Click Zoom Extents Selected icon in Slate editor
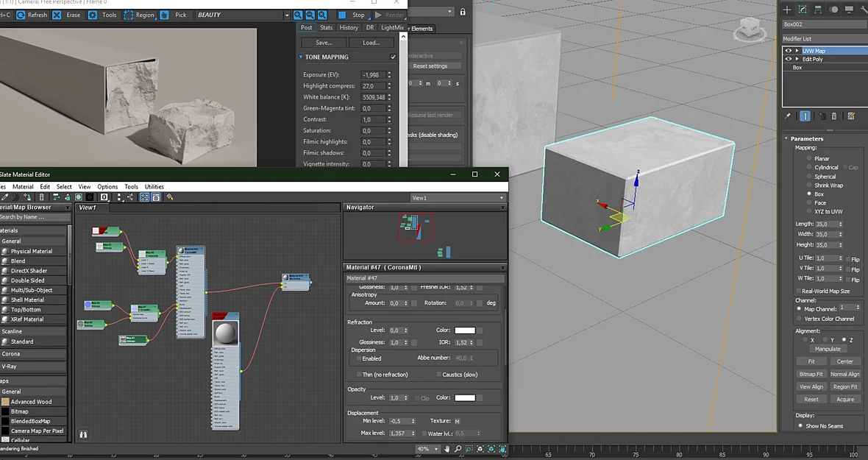 click(491, 449)
